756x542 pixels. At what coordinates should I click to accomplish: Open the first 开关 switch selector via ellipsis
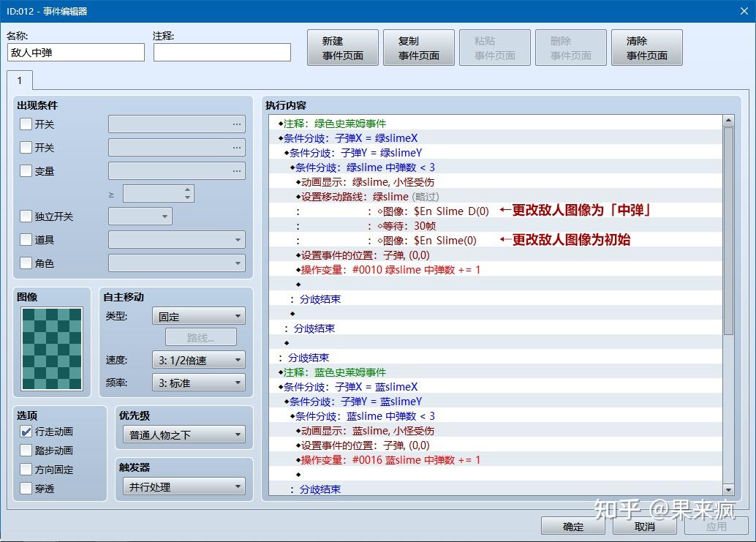[235, 124]
